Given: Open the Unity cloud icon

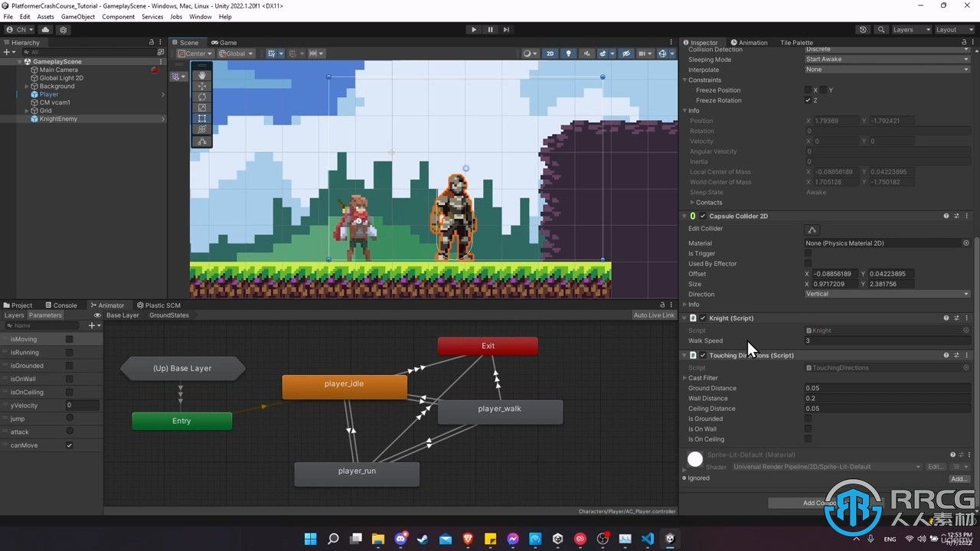Looking at the screenshot, I should (x=45, y=30).
